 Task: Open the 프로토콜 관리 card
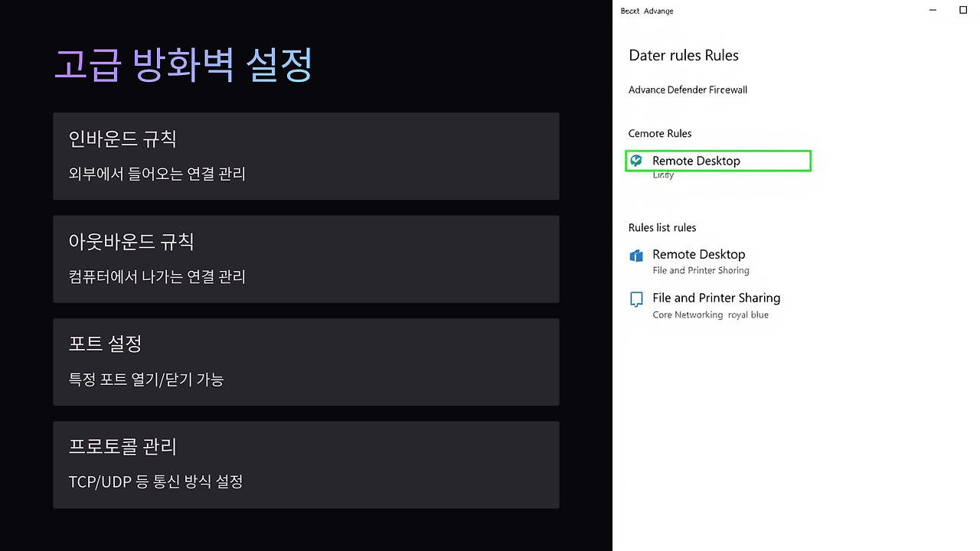305,464
